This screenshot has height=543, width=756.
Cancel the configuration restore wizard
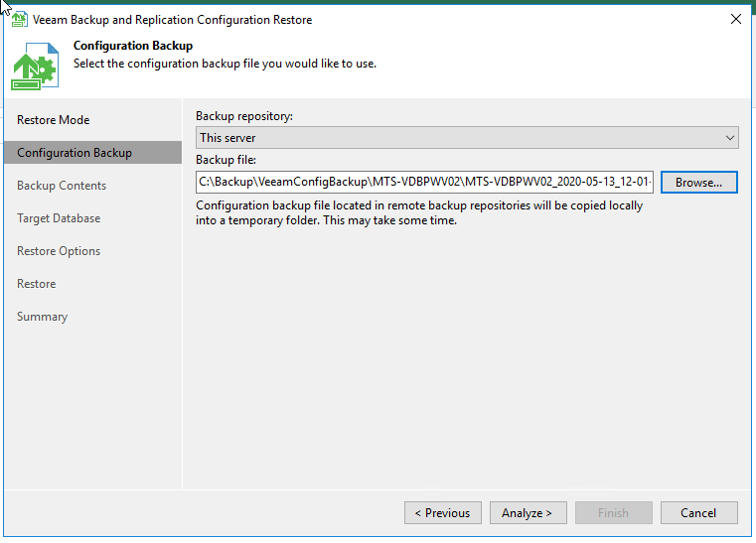click(x=698, y=513)
